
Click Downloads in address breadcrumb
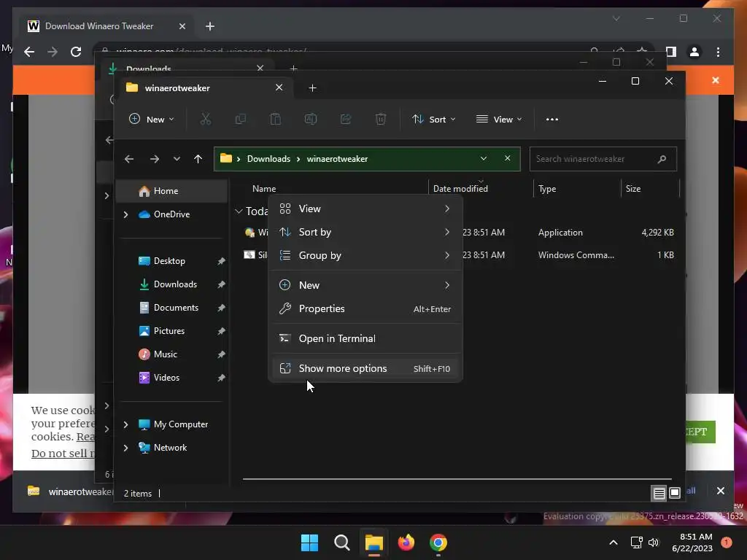pos(268,158)
